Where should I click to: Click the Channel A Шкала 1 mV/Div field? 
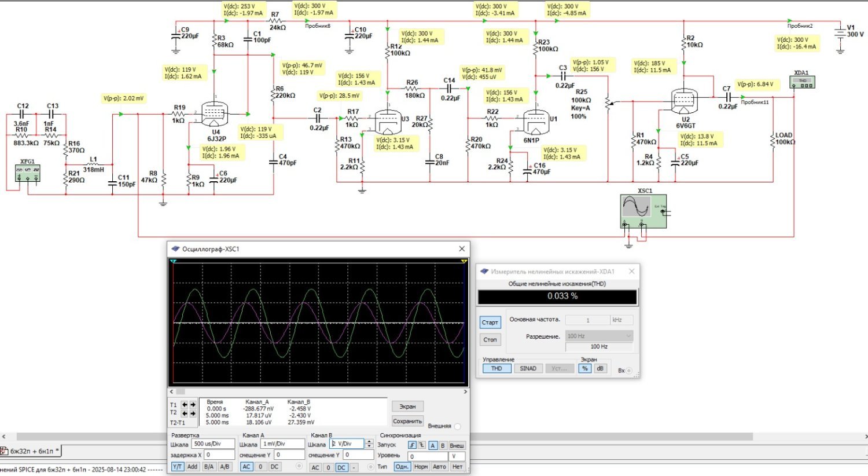click(283, 444)
